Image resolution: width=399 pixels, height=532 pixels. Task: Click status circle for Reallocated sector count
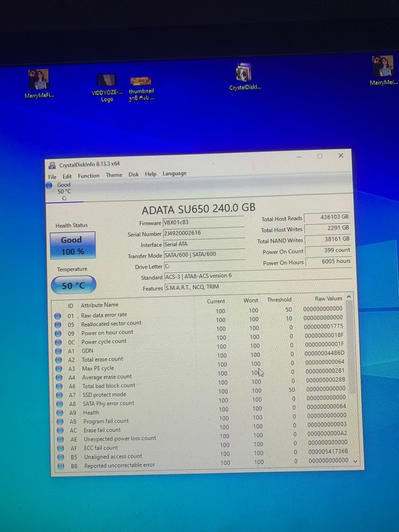point(58,325)
